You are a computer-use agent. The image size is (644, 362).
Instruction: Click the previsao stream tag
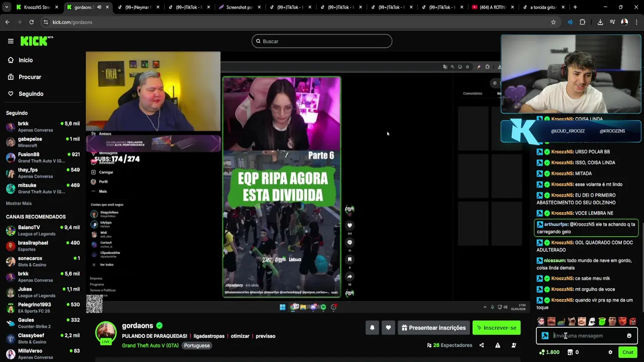click(265, 336)
